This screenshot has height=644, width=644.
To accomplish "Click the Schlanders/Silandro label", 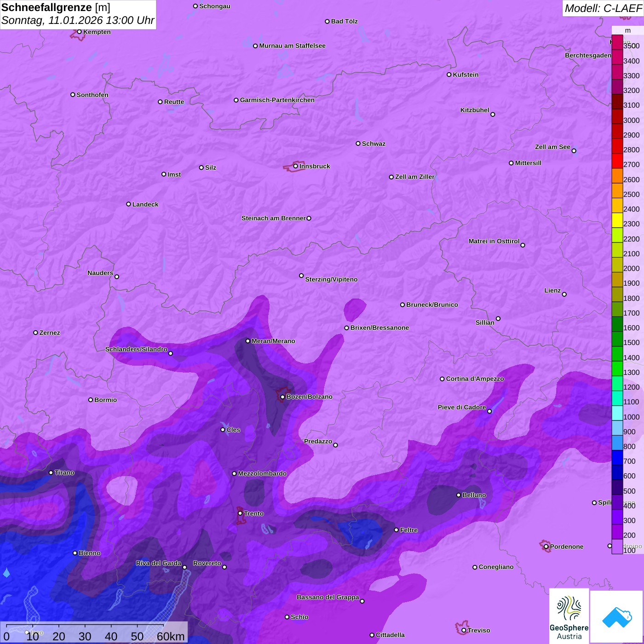I will click(x=136, y=349).
